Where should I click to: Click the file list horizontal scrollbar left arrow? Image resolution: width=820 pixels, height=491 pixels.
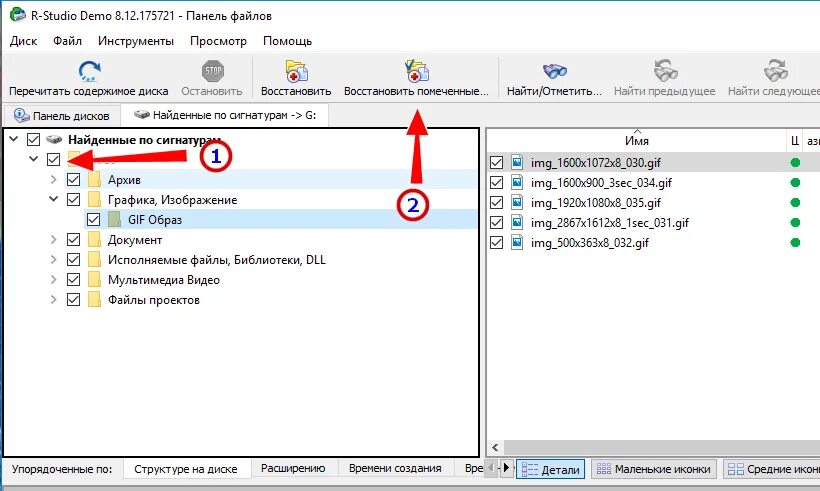(495, 448)
